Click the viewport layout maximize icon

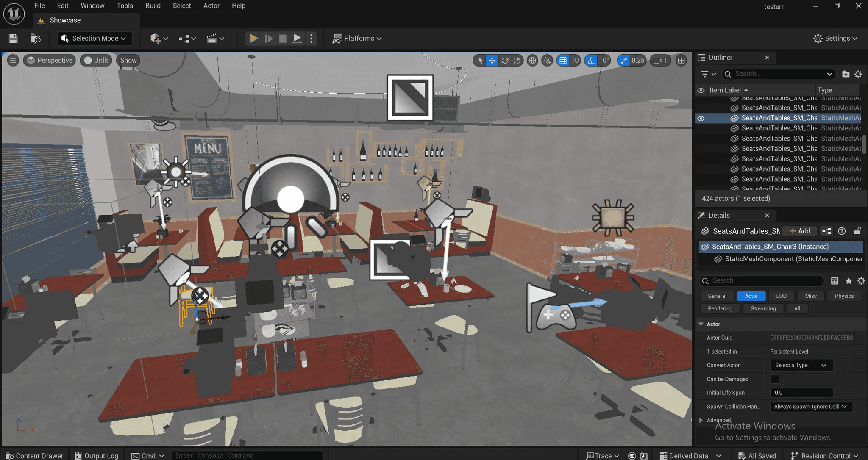pos(681,61)
